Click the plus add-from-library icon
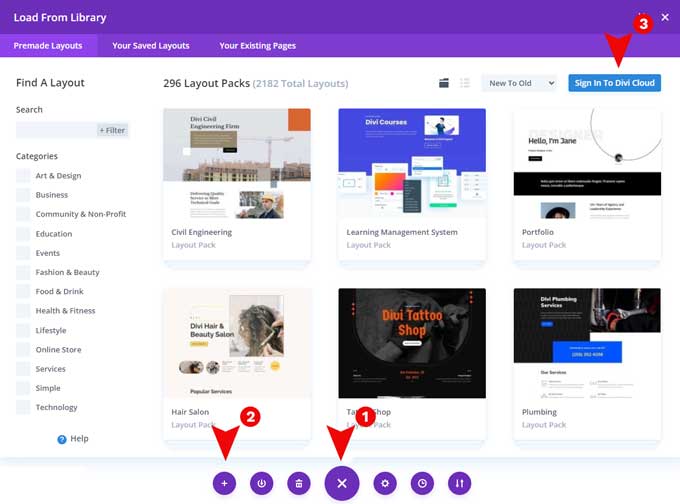The width and height of the screenshot is (680, 504). tap(224, 483)
